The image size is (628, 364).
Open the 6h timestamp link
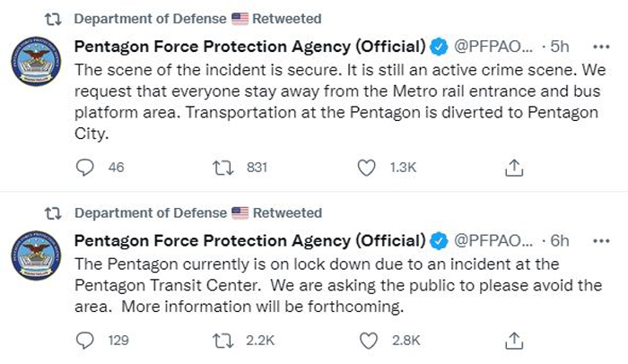click(560, 241)
